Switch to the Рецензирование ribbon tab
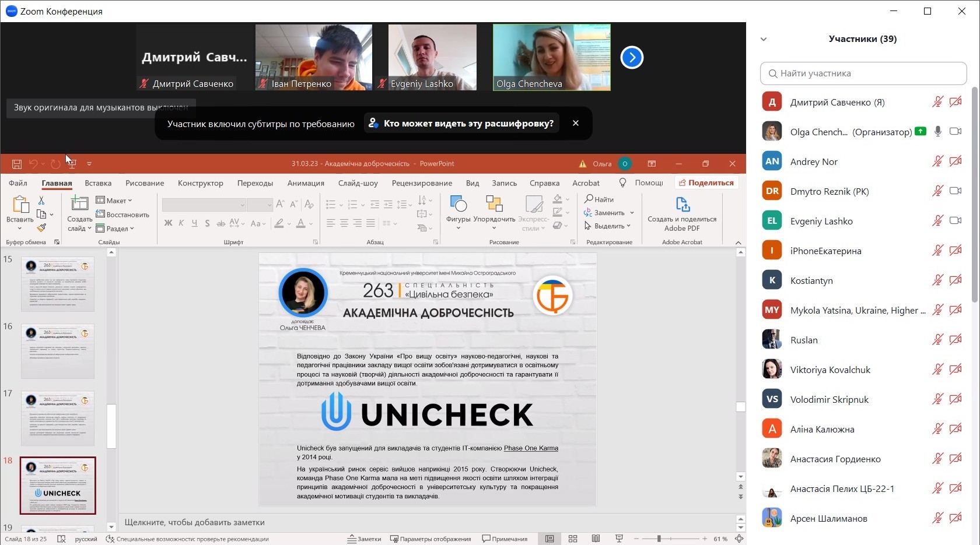This screenshot has width=980, height=545. (422, 183)
